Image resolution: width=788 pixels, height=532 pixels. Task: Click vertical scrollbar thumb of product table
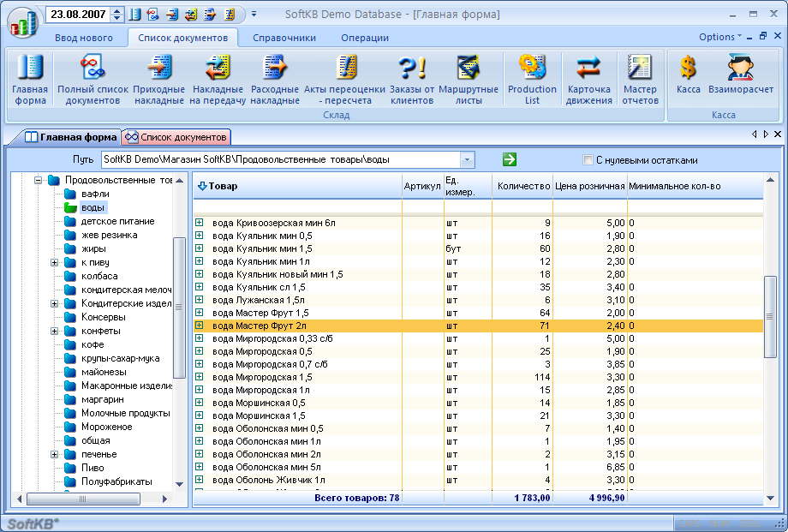tap(770, 317)
